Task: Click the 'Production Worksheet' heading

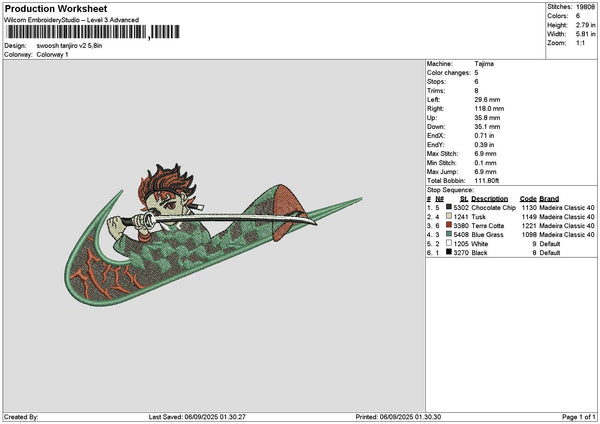Action: [x=56, y=8]
